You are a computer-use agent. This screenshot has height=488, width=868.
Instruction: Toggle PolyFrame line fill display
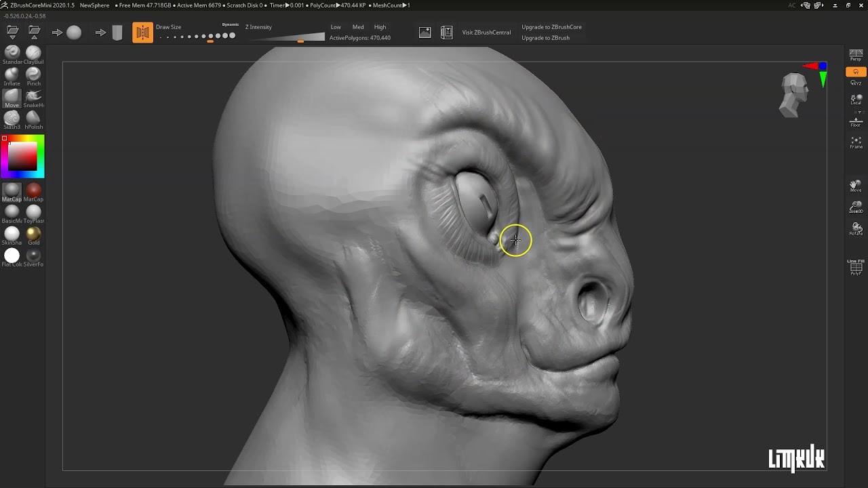click(x=856, y=267)
